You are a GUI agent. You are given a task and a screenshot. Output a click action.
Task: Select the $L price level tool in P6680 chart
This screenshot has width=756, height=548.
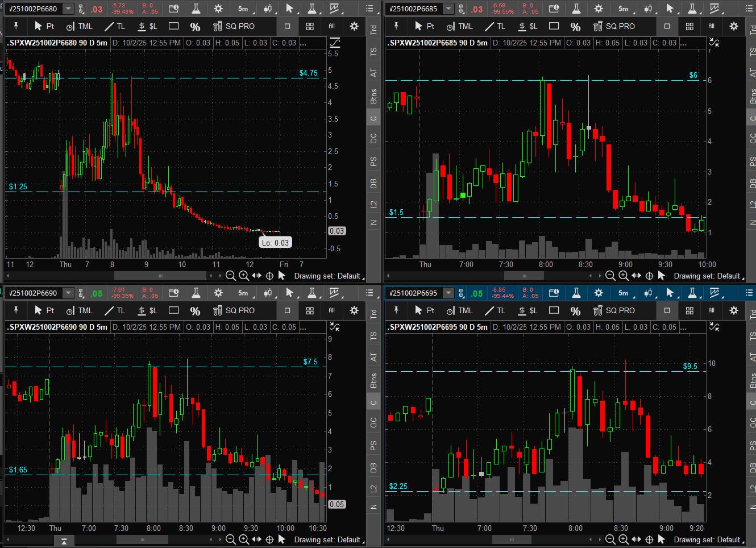click(147, 26)
